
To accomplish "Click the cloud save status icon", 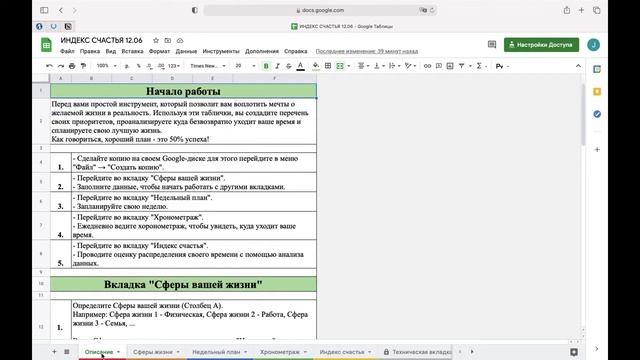I will (180, 40).
